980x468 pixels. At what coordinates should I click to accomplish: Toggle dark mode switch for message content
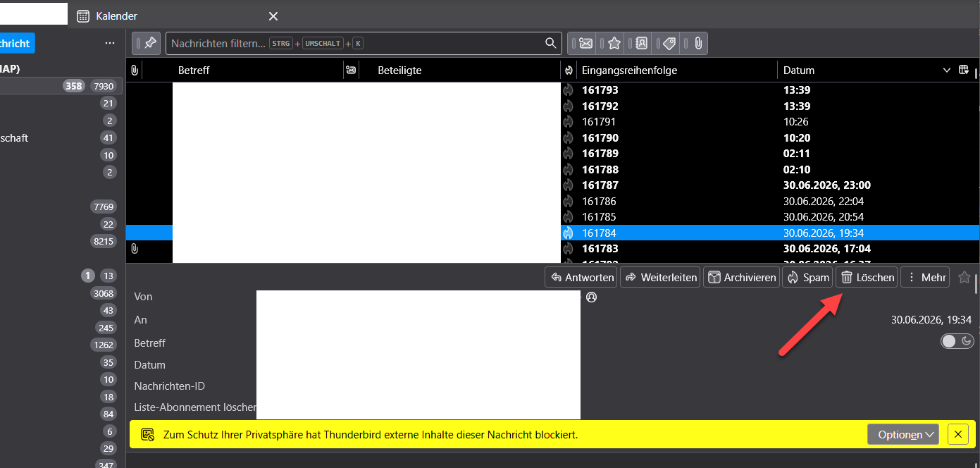click(957, 341)
